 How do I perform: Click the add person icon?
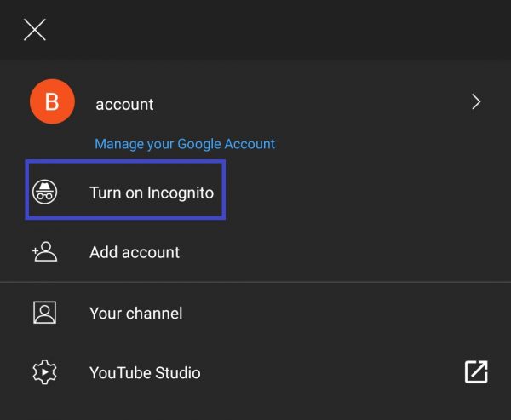coord(44,252)
